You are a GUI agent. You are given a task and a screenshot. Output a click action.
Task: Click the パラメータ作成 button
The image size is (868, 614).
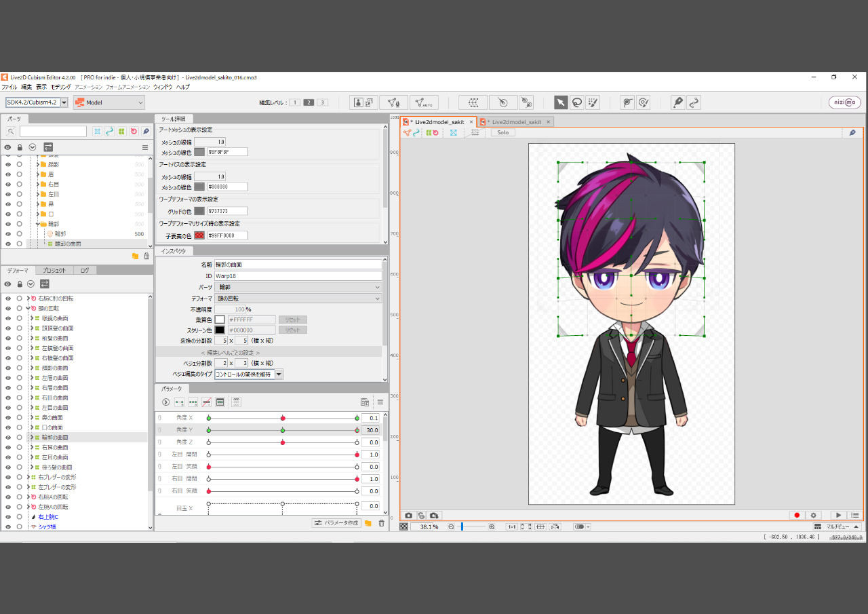click(336, 523)
